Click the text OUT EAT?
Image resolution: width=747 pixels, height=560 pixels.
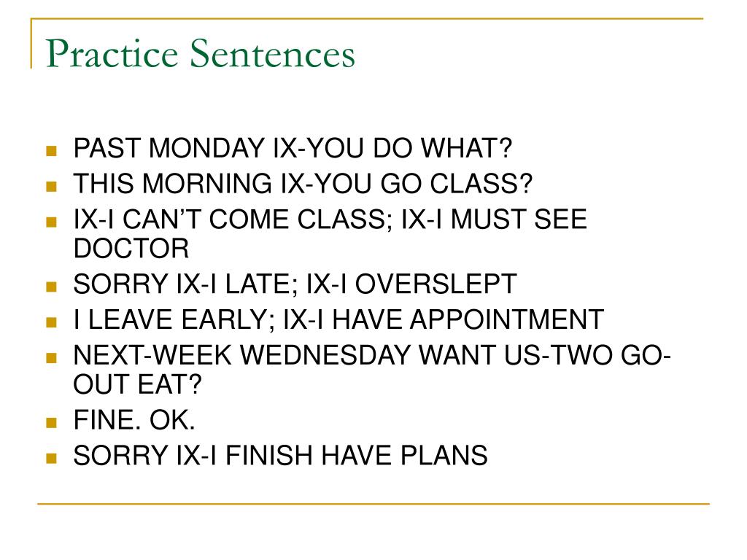click(138, 384)
